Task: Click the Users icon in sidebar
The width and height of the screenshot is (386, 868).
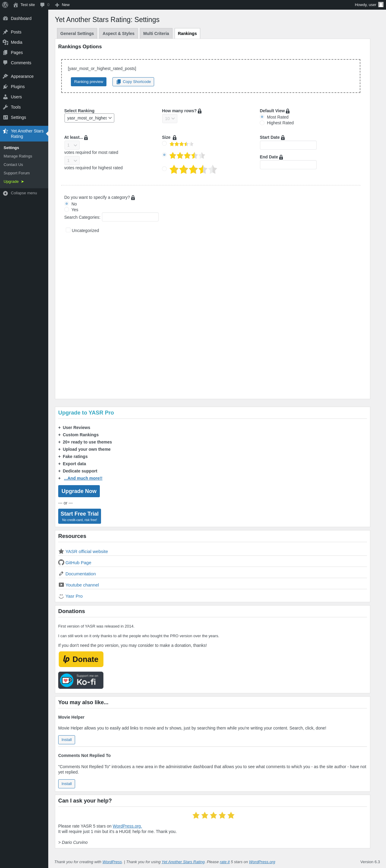Action: pos(5,97)
